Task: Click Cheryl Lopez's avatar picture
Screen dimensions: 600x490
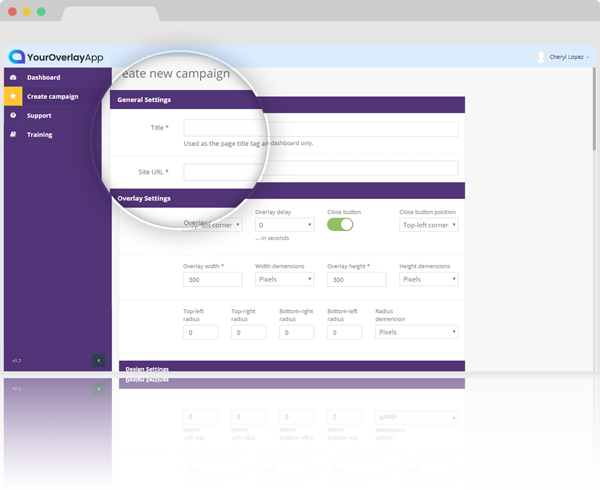Action: click(x=542, y=57)
